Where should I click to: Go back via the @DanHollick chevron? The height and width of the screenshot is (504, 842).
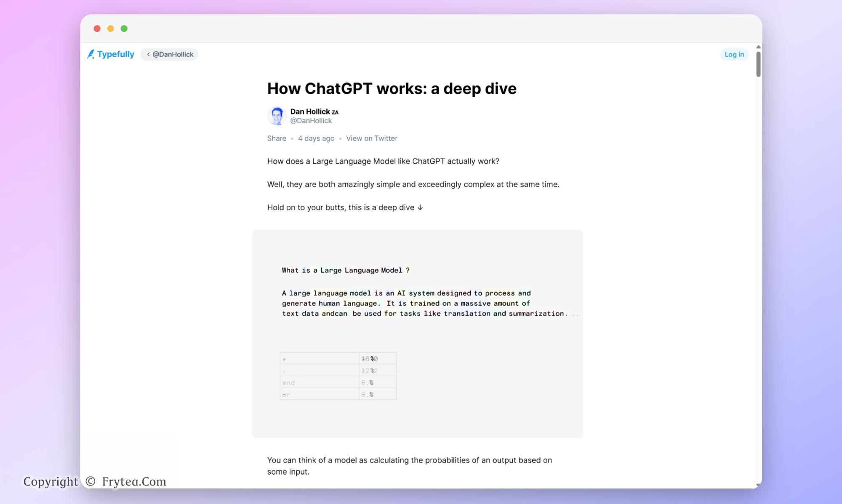148,54
